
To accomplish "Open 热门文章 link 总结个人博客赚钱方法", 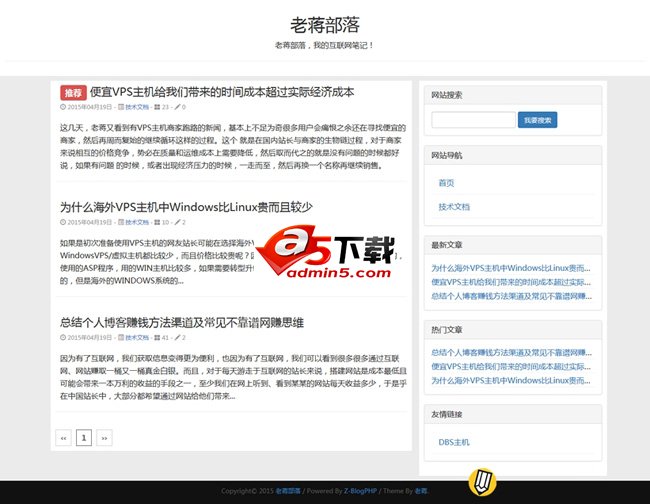I will point(512,353).
